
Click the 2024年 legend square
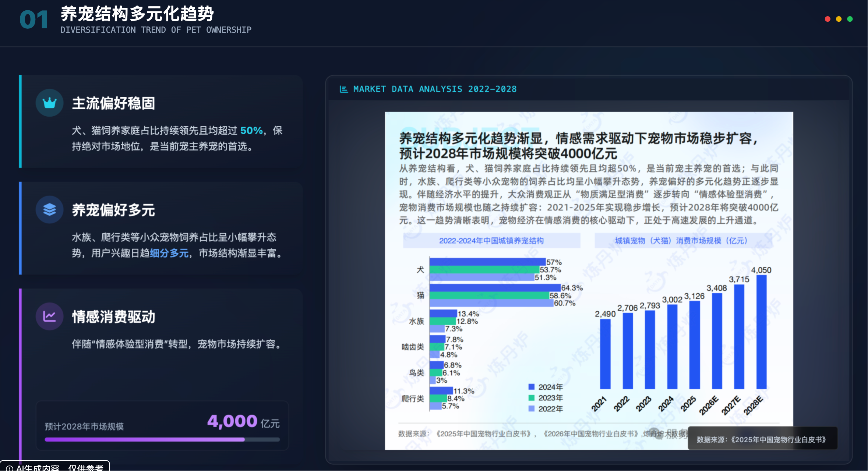531,387
